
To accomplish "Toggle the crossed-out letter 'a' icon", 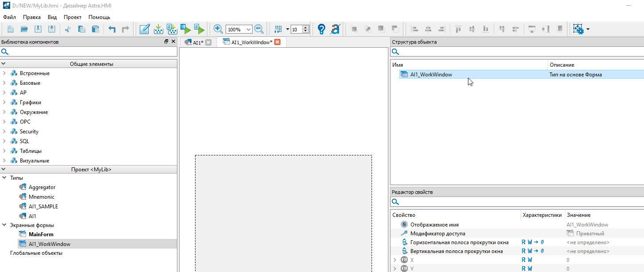I will [x=335, y=29].
